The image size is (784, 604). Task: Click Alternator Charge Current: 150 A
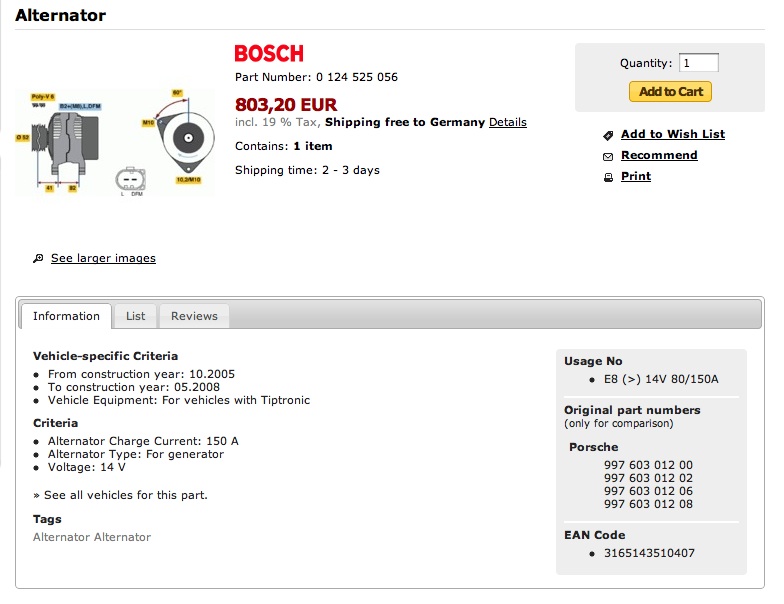click(143, 441)
